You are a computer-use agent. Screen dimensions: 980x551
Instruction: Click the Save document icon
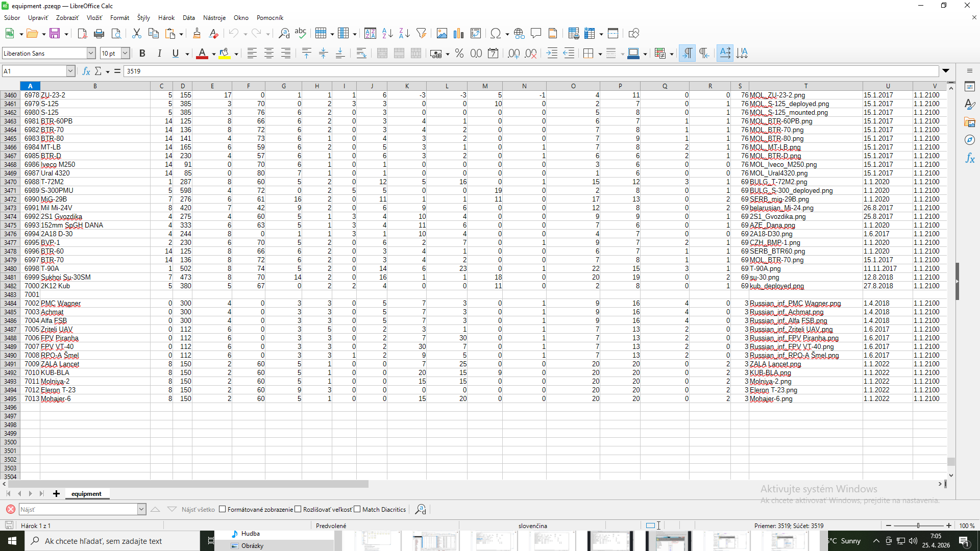[x=54, y=34]
